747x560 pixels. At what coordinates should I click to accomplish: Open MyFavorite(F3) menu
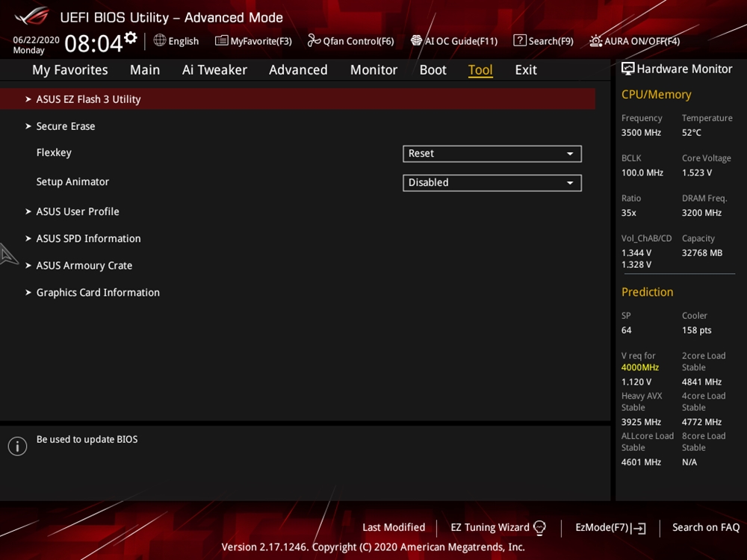[x=253, y=41]
